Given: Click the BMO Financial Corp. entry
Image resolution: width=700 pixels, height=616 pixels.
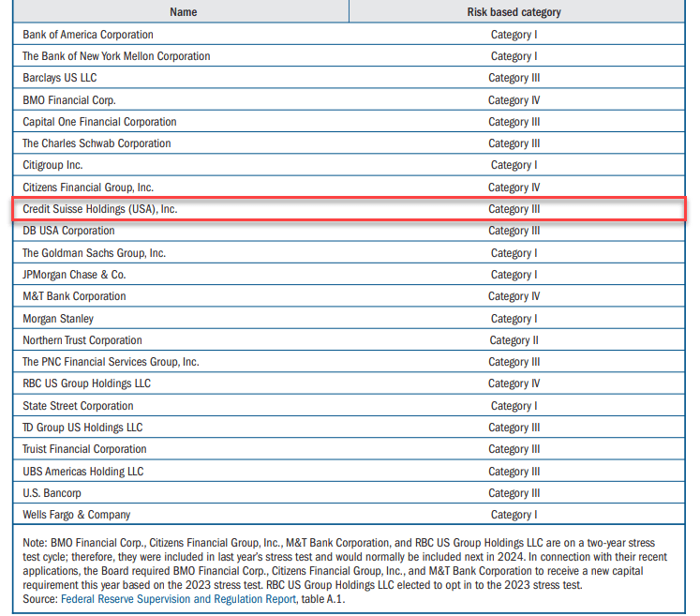Looking at the screenshot, I should (x=69, y=100).
